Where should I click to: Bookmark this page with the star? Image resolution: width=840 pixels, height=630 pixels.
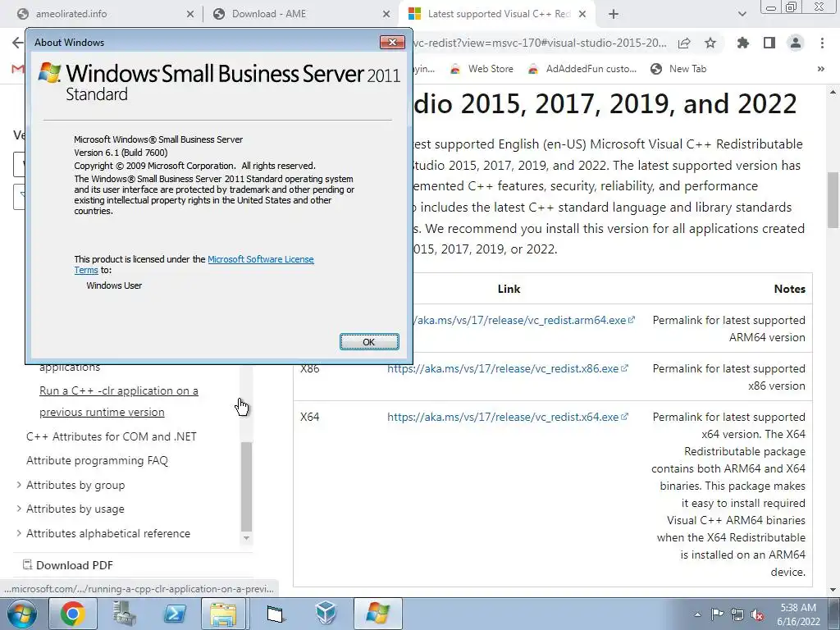point(710,43)
